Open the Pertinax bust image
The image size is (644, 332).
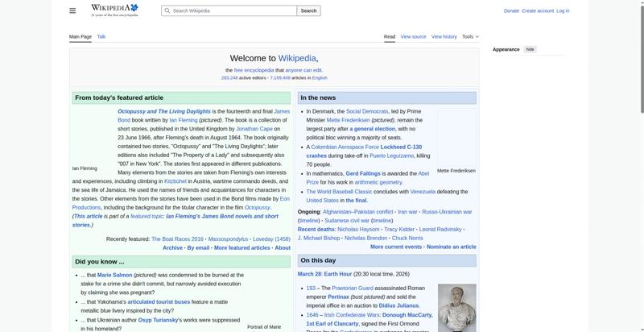[x=456, y=306]
